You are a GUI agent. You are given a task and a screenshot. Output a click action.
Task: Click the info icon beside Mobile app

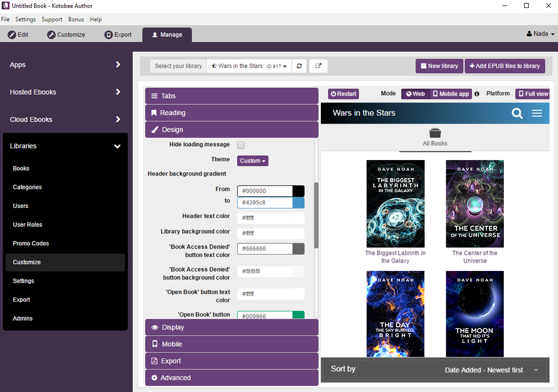tap(477, 94)
